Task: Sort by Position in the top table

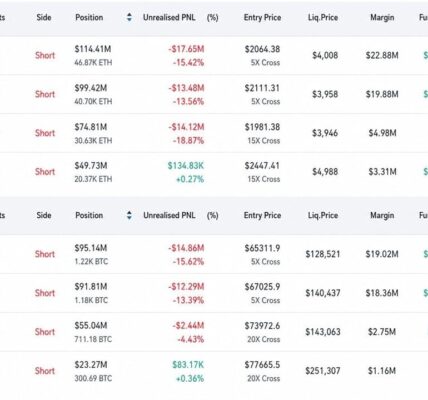Action: [x=129, y=17]
